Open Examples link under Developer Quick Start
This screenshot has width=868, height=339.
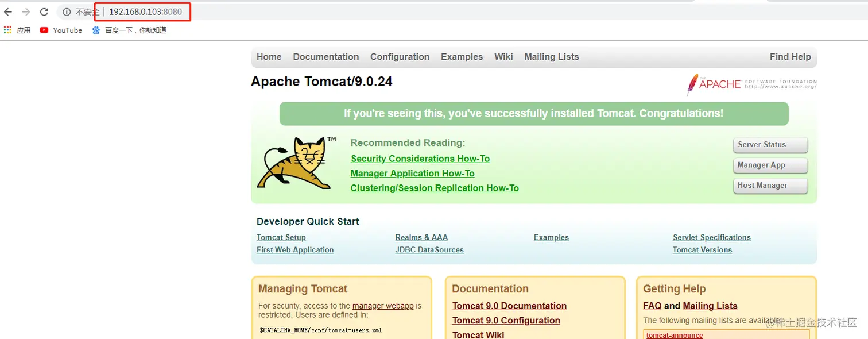tap(551, 237)
